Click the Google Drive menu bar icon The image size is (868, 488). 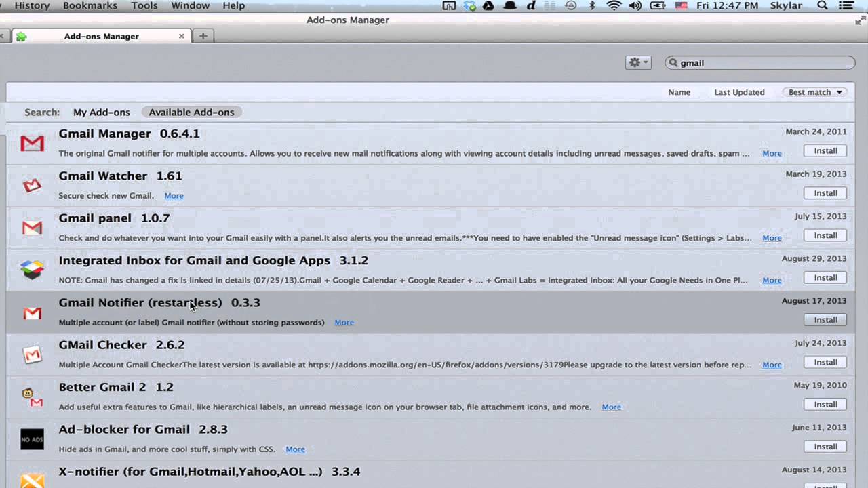(488, 5)
